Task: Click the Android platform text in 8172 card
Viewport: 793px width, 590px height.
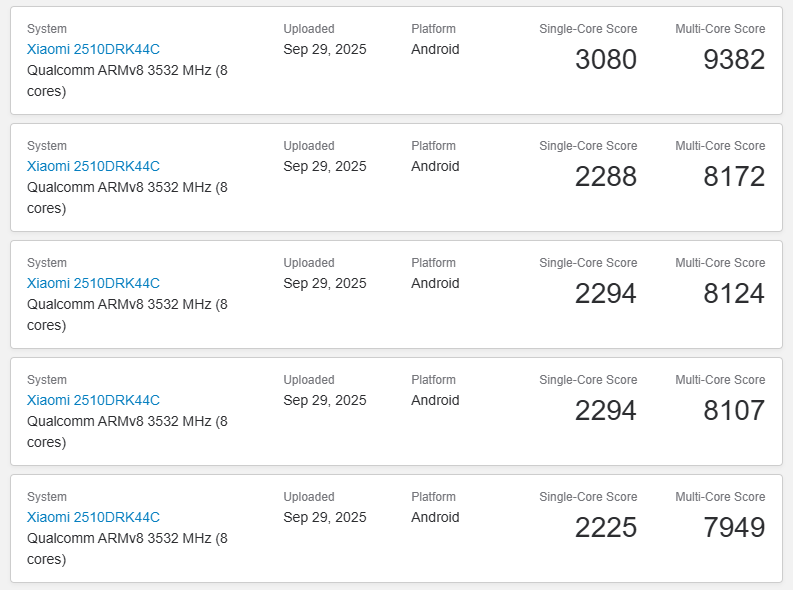Action: click(x=435, y=166)
